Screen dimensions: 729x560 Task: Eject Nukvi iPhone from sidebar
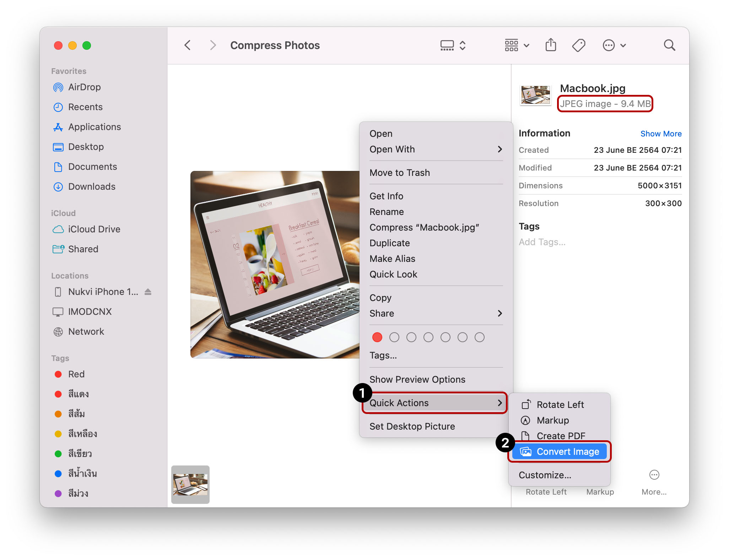(148, 292)
